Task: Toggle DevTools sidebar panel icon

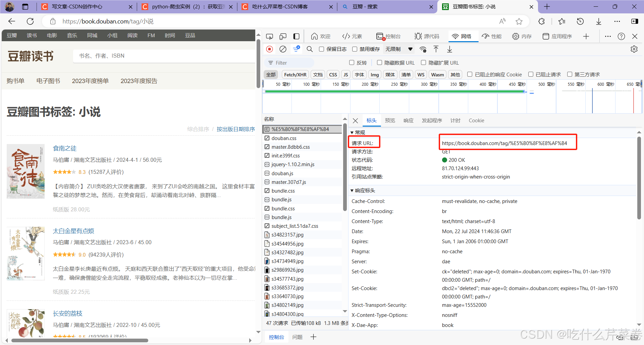Action: (x=296, y=36)
